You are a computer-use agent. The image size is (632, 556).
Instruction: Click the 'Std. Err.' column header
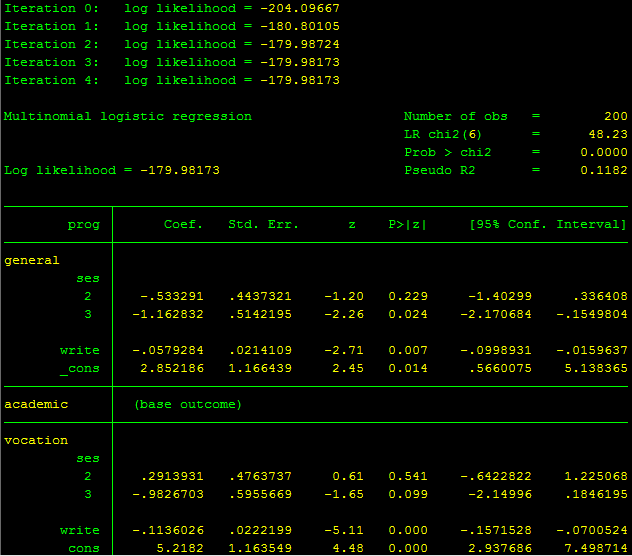[264, 224]
